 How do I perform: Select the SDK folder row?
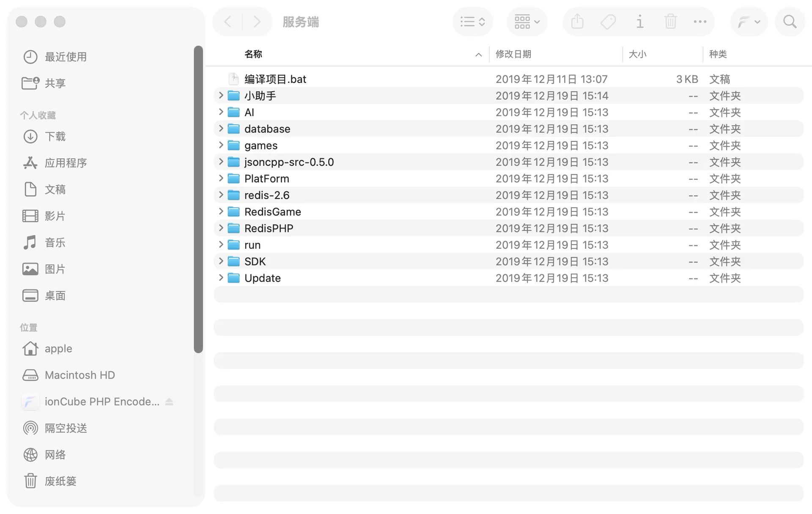pyautogui.click(x=508, y=261)
